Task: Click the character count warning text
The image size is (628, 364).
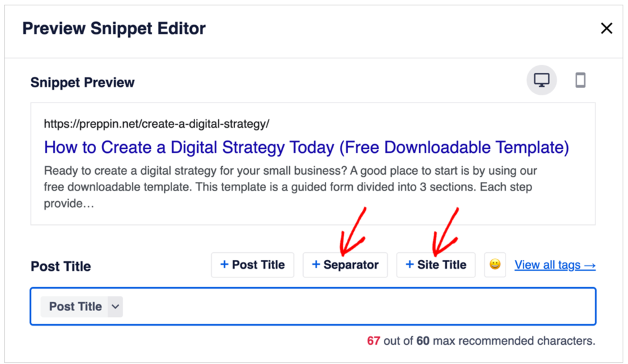Action: tap(481, 341)
